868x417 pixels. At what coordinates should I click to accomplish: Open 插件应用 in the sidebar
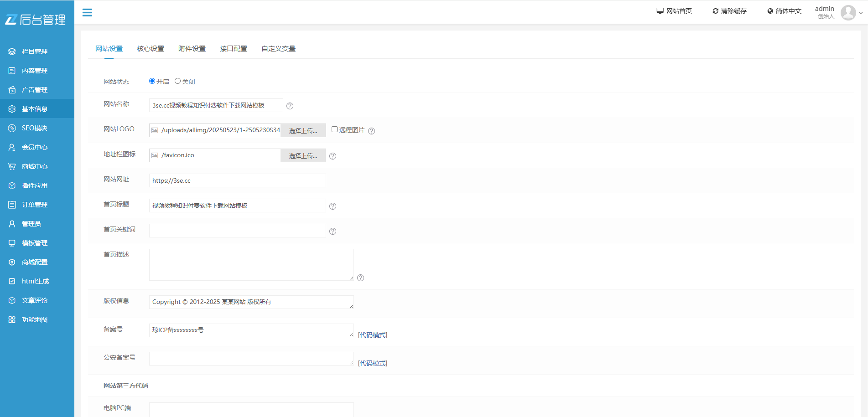click(35, 185)
